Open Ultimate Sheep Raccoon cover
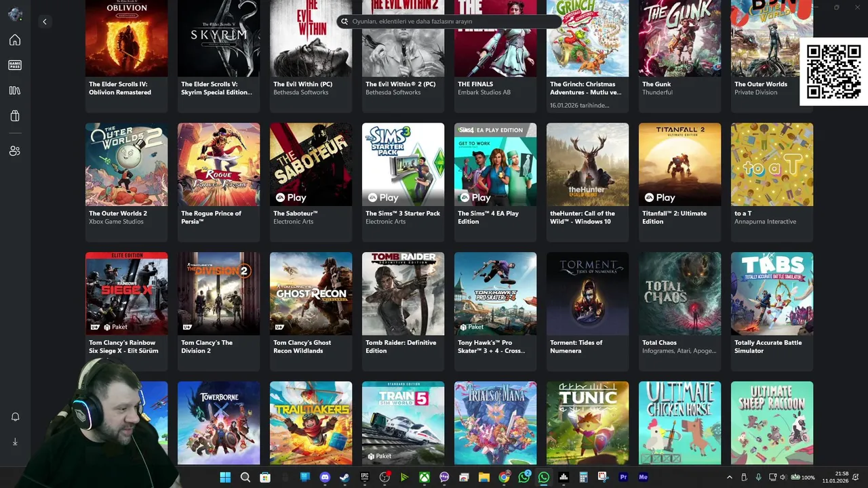 pyautogui.click(x=772, y=423)
